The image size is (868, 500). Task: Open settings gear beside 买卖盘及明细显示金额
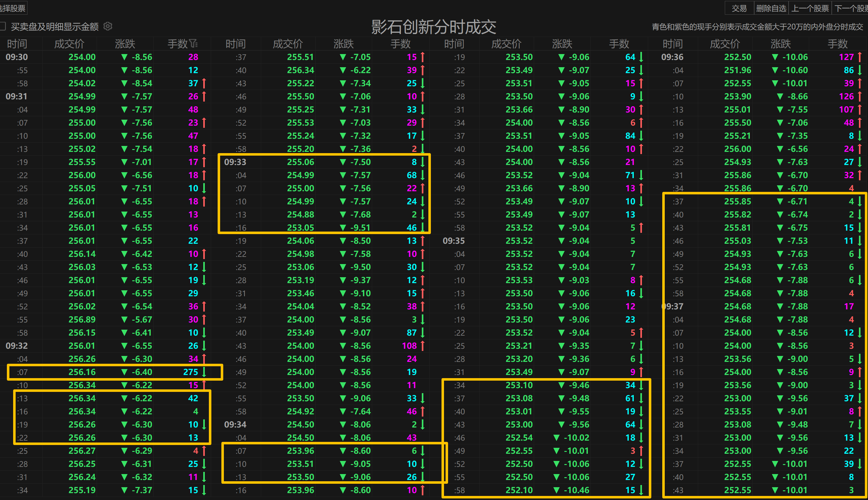coord(108,27)
